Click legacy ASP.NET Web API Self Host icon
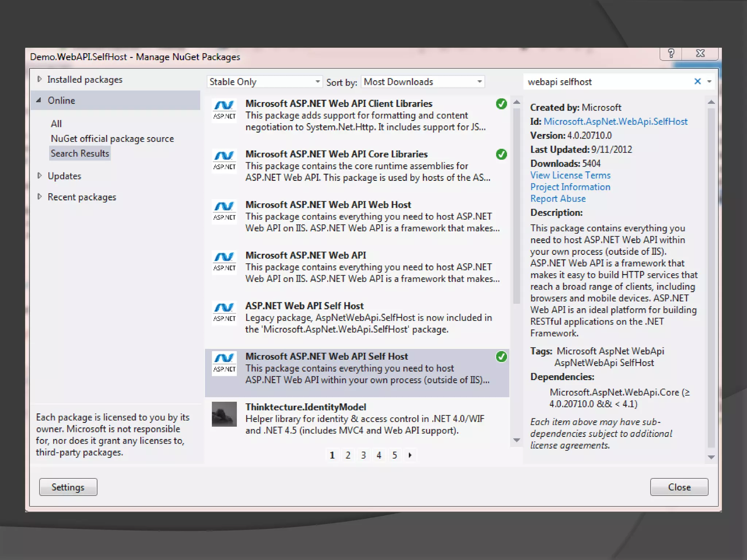This screenshot has height=560, width=747. (224, 312)
